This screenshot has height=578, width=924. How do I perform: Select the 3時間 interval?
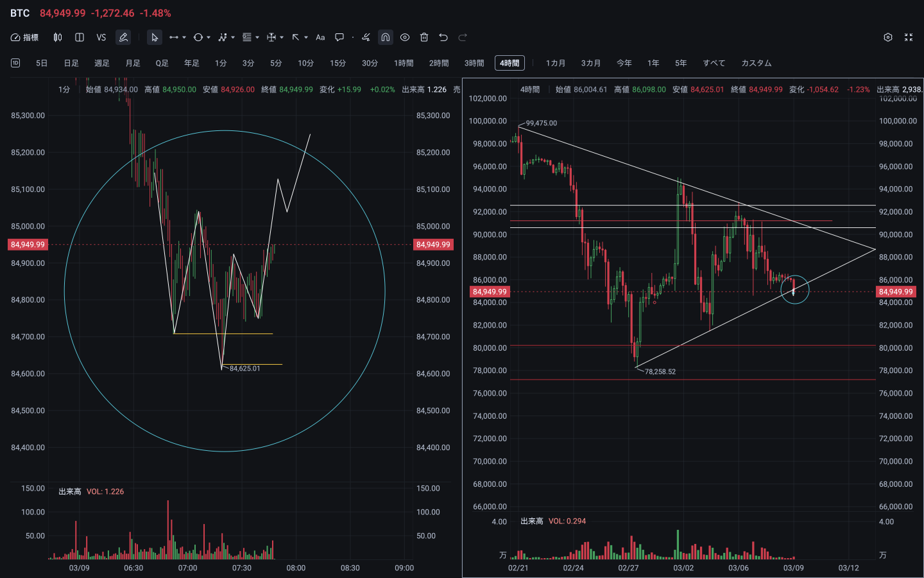pyautogui.click(x=474, y=63)
